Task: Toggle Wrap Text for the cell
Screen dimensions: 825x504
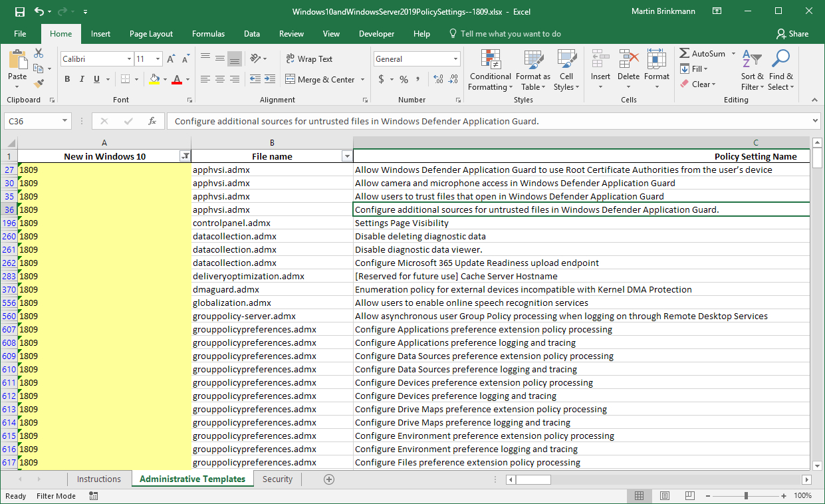Action: (309, 59)
